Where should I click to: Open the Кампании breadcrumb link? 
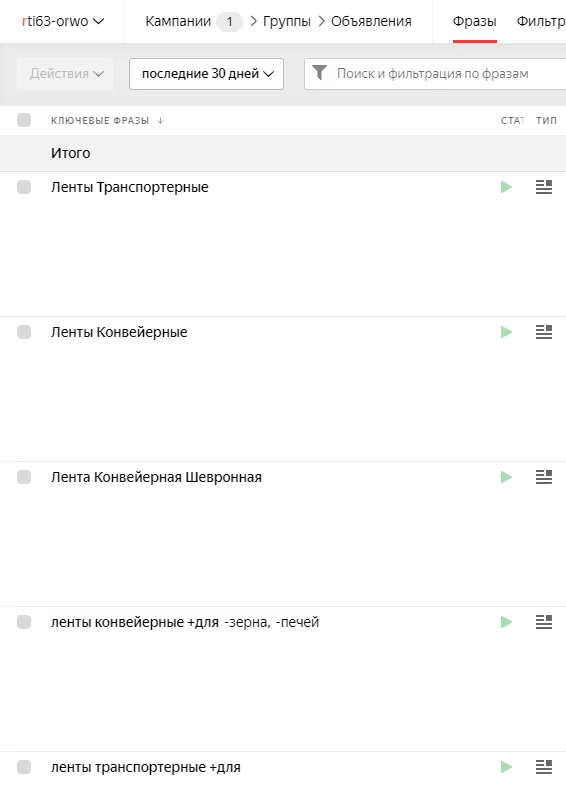coord(178,21)
